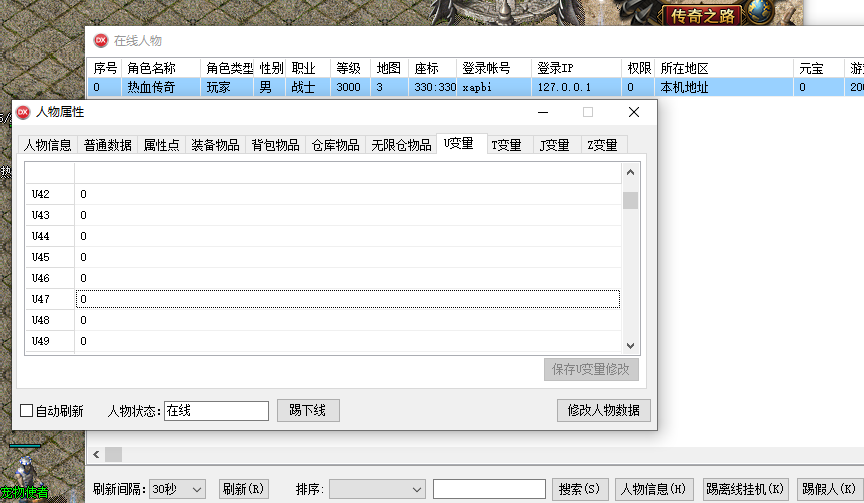Click the 踢离线挂机(K) button

(745, 489)
